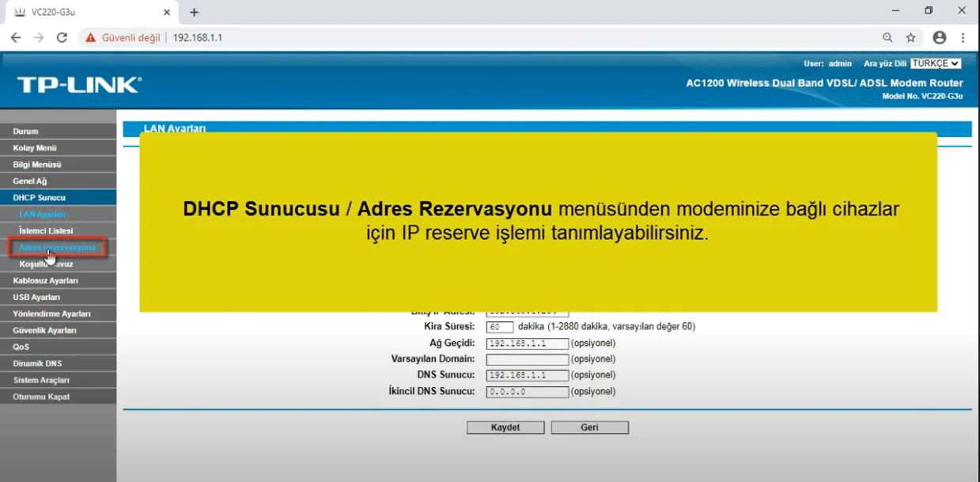Open a new tab with plus icon
Viewport: 980px width, 482px height.
click(x=195, y=13)
